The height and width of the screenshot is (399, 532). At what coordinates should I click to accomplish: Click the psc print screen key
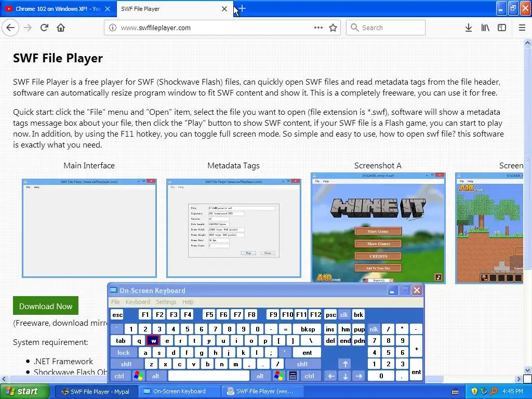click(x=330, y=314)
